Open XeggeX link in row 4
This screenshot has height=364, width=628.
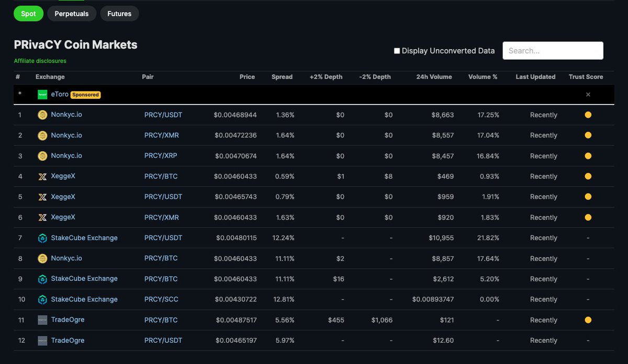[x=63, y=176]
